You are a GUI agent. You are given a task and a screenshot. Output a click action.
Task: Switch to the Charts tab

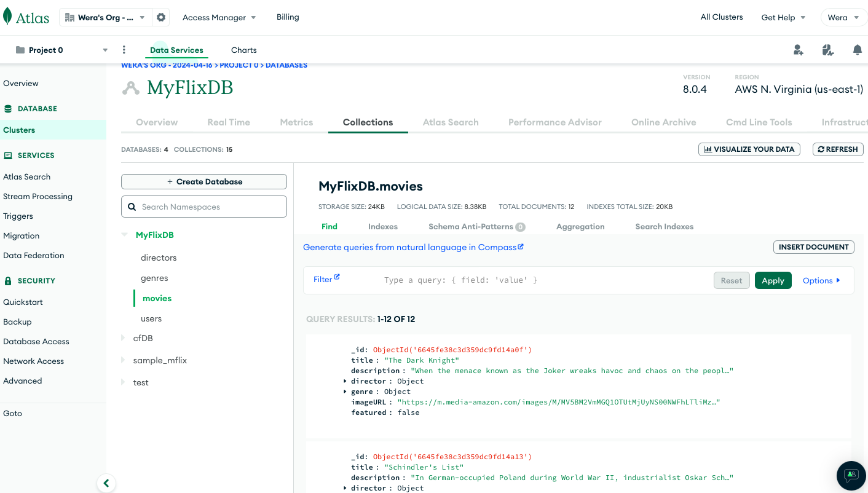[x=244, y=50]
